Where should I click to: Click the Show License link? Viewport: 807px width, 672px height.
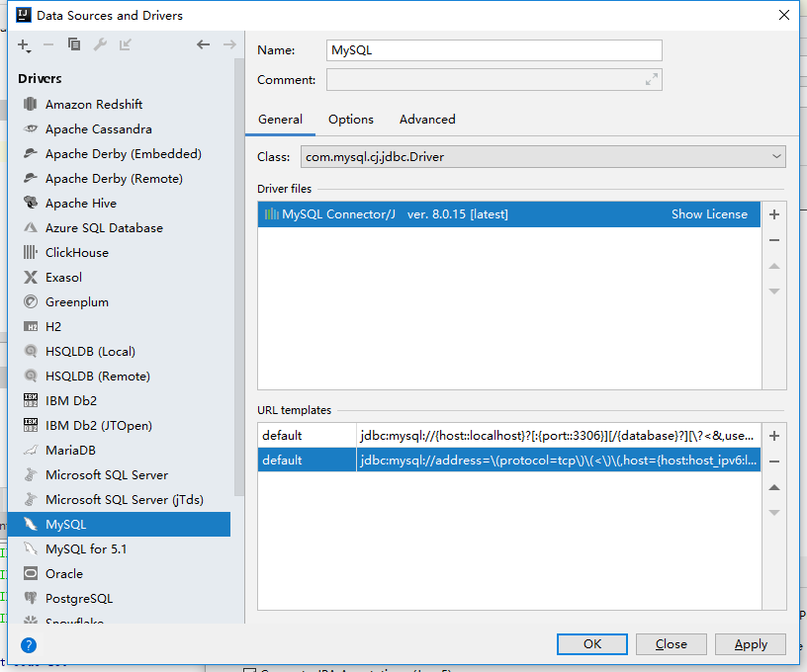tap(709, 214)
